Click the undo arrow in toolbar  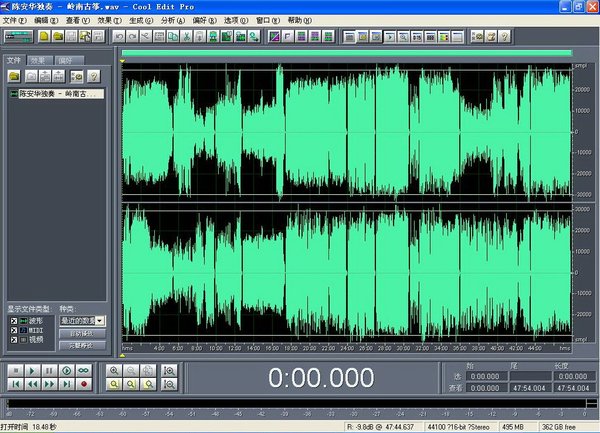[118, 38]
